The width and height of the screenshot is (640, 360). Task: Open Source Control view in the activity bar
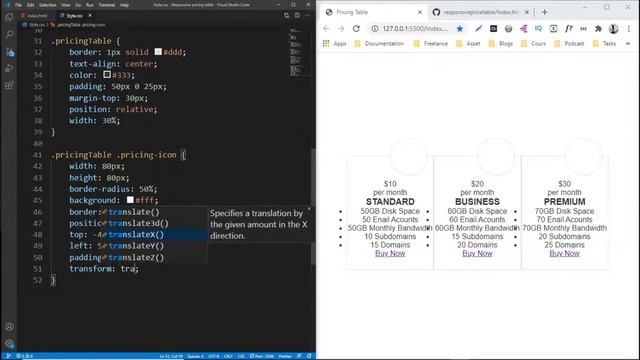click(x=9, y=52)
